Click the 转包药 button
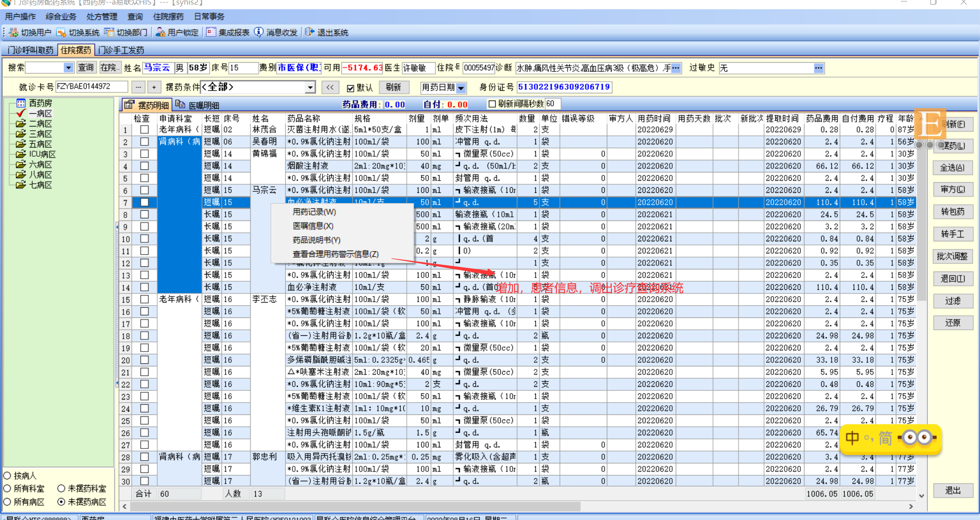 (952, 211)
